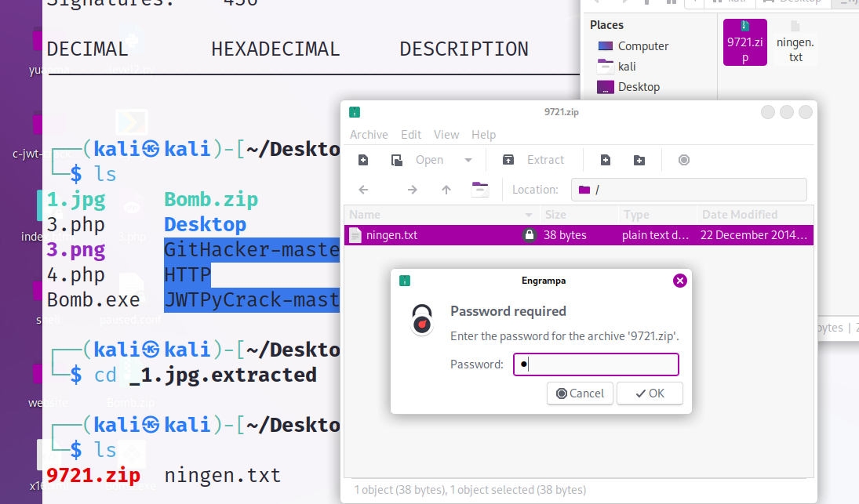
Task: Close the Engrampa password dialog
Action: click(680, 281)
